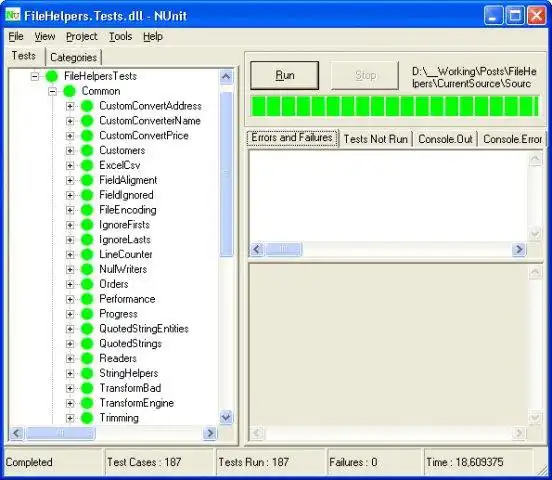
Task: Click green circle next to Performance
Action: (x=87, y=299)
